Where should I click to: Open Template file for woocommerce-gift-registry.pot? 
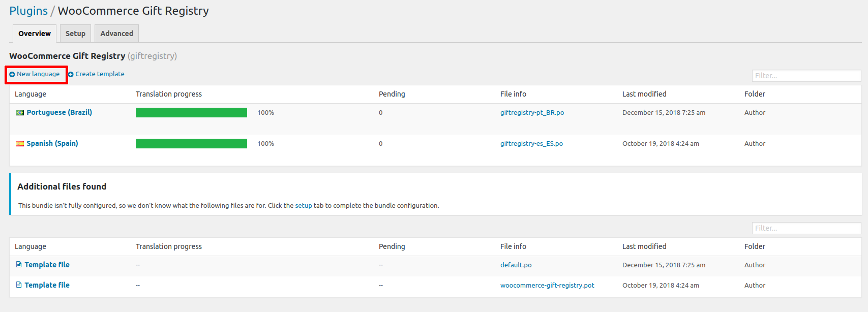(47, 285)
